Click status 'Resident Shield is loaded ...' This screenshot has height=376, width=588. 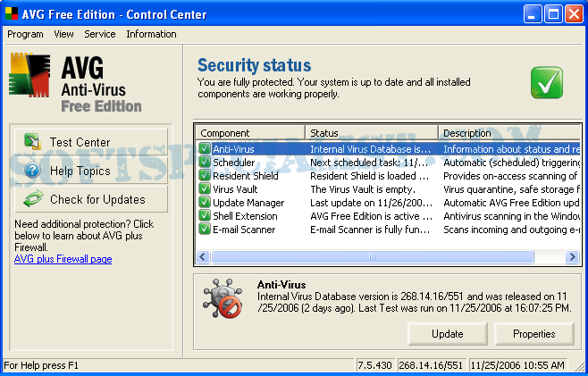(x=369, y=176)
